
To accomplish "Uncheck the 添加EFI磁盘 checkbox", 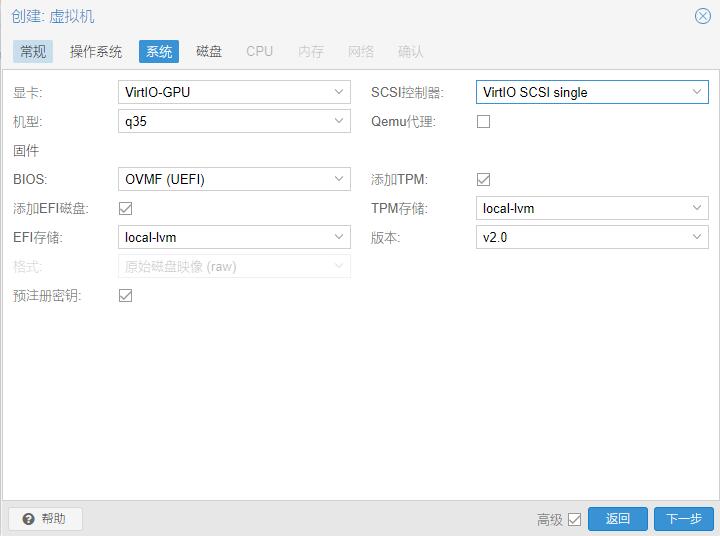I will (126, 208).
